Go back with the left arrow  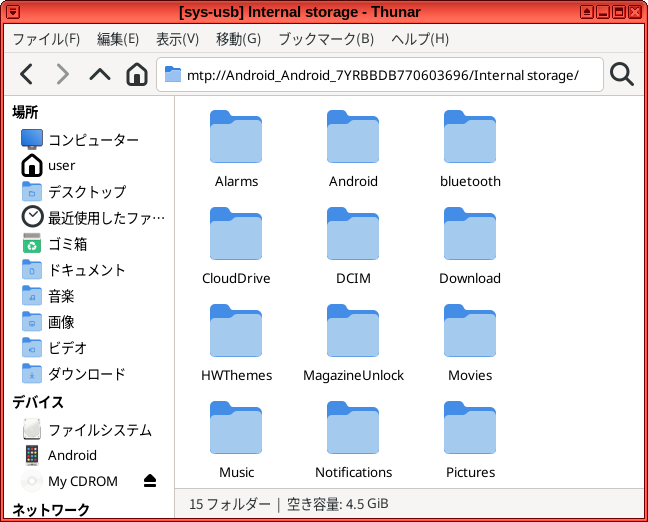pyautogui.click(x=26, y=75)
